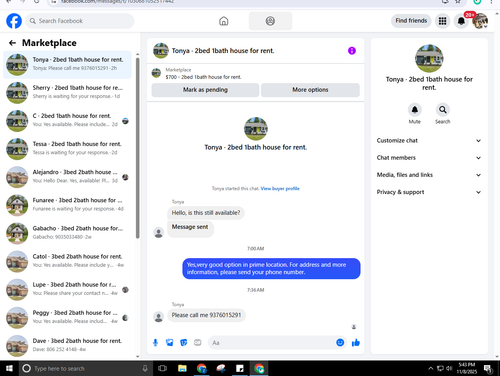
Task: Open the emoji picker in message box
Action: click(340, 343)
